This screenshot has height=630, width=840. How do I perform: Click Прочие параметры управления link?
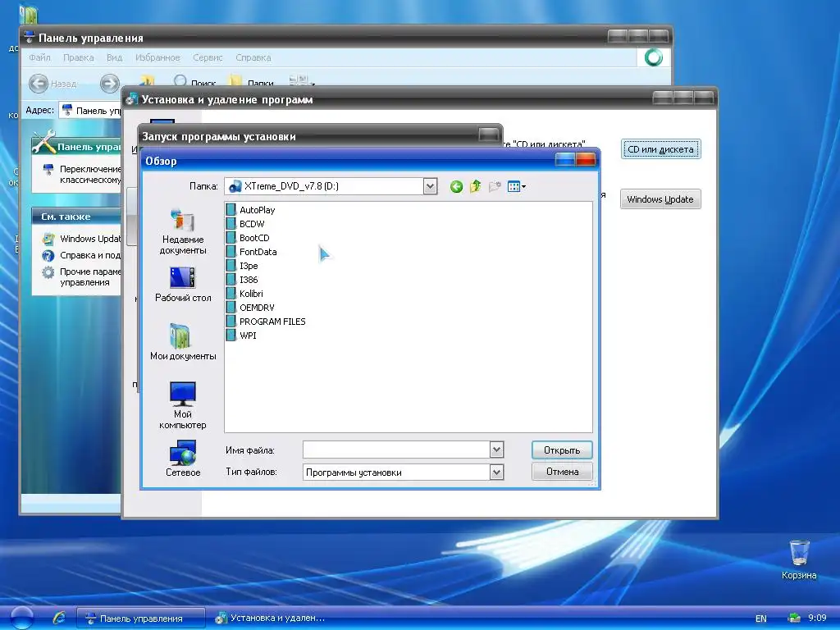click(x=81, y=277)
